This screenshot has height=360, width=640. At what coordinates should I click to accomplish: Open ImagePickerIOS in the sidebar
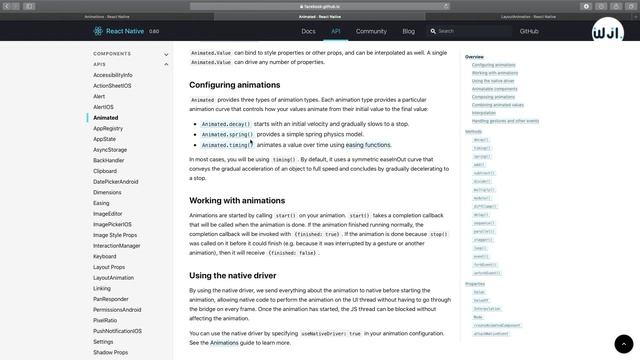click(112, 224)
